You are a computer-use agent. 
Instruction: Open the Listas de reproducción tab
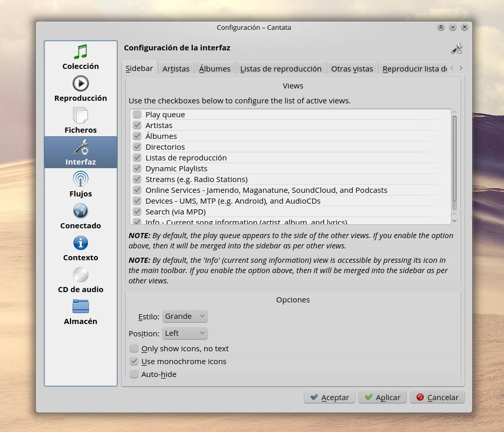281,68
